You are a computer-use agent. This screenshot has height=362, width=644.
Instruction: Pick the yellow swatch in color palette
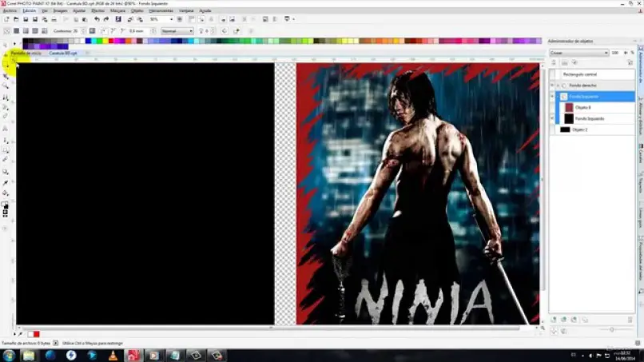[x=105, y=41]
